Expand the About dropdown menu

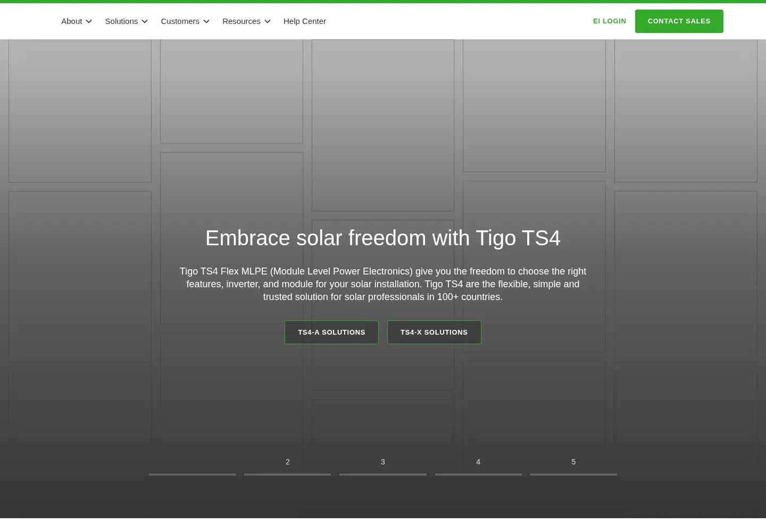pos(77,21)
